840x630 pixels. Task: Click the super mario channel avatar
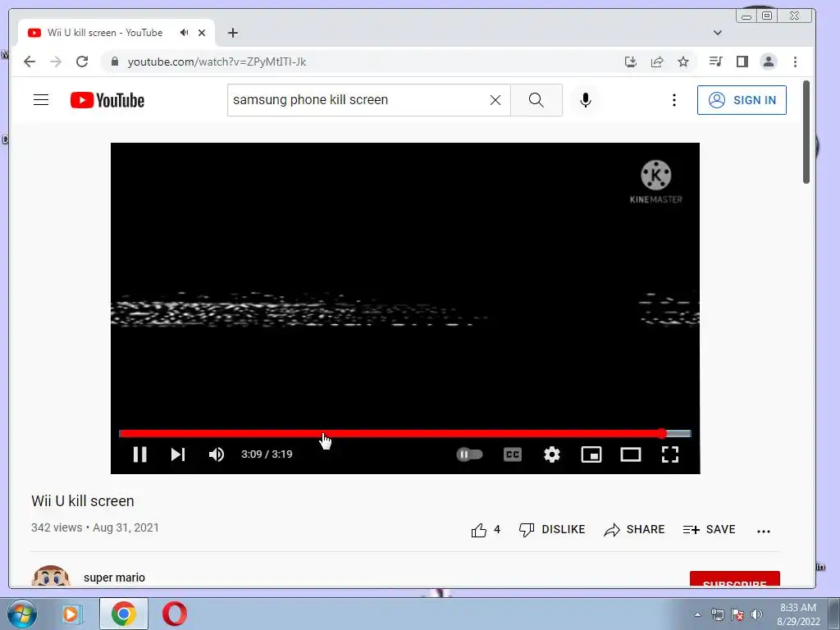pos(51,577)
